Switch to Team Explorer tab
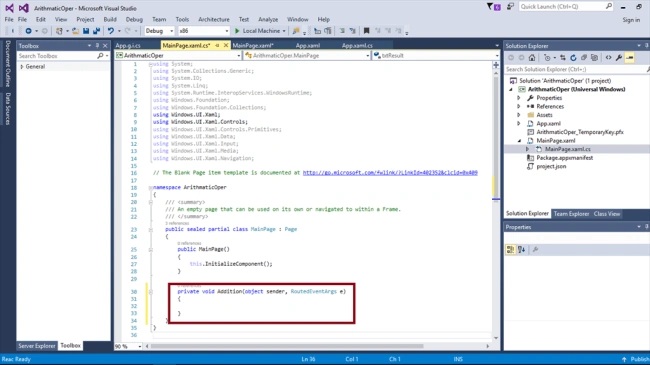The image size is (650, 365). (571, 214)
